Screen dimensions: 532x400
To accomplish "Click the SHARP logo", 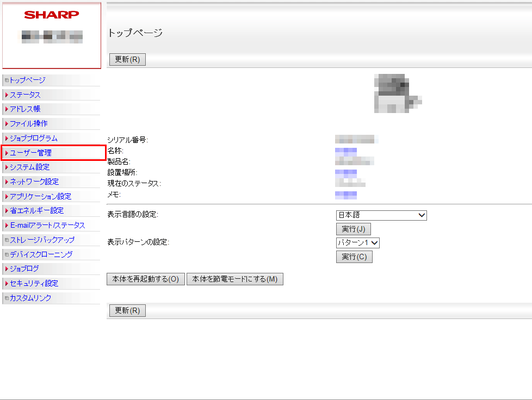I will pyautogui.click(x=51, y=15).
